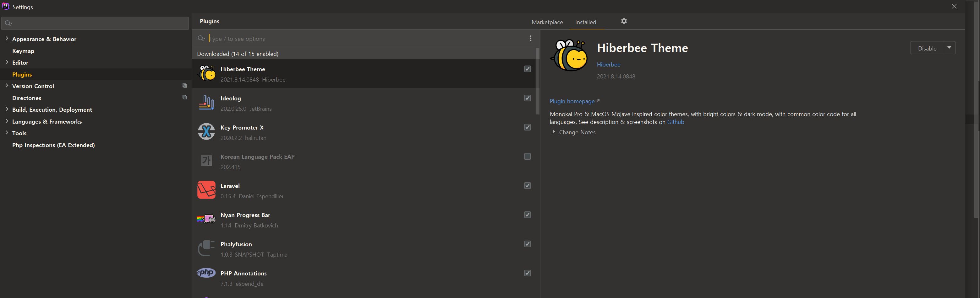Select the Laravel plugin name

(230, 186)
